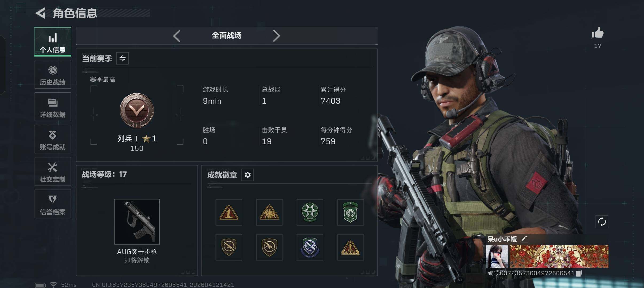The height and width of the screenshot is (288, 644).
Task: Open the 全面战场 mode selector label
Action: click(226, 35)
